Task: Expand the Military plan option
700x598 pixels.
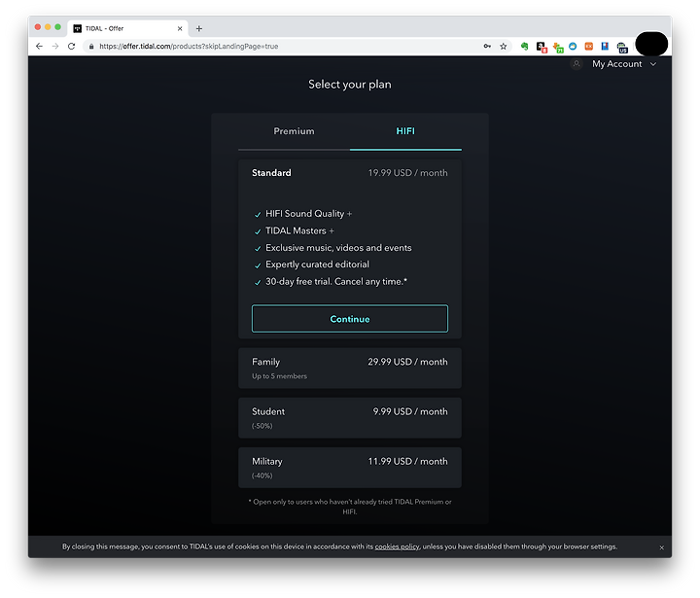Action: (350, 468)
